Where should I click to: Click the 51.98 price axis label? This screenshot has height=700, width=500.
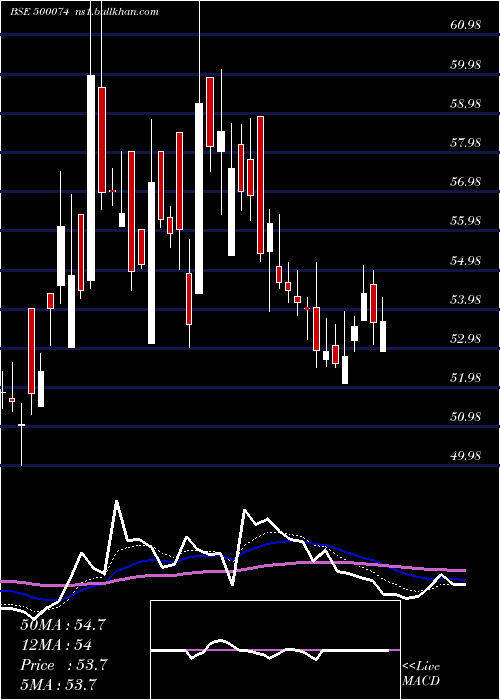(x=466, y=378)
